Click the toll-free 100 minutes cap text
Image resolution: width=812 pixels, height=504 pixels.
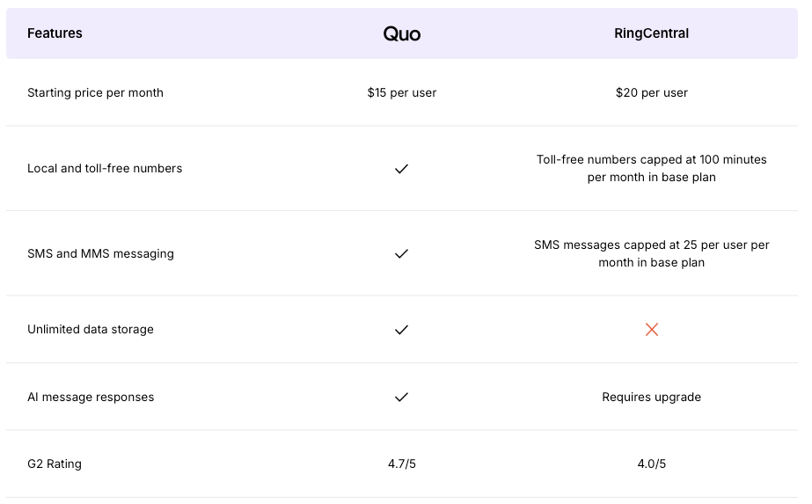coord(652,168)
